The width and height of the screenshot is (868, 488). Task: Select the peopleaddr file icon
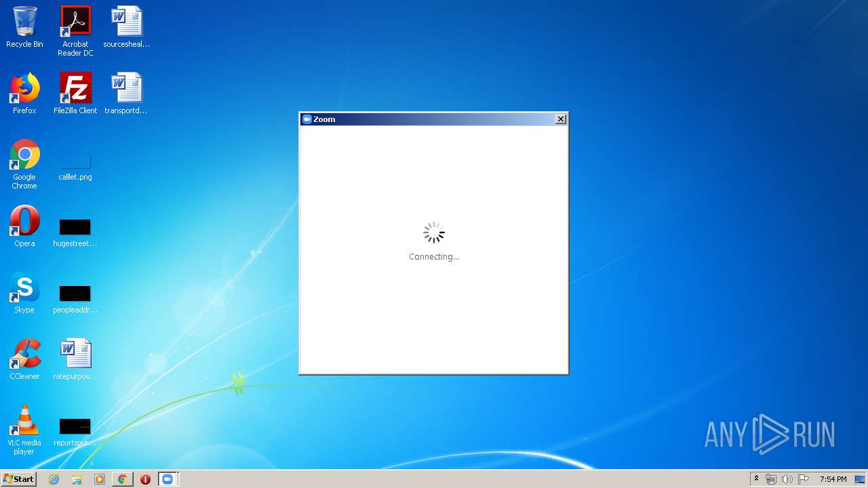pos(75,299)
